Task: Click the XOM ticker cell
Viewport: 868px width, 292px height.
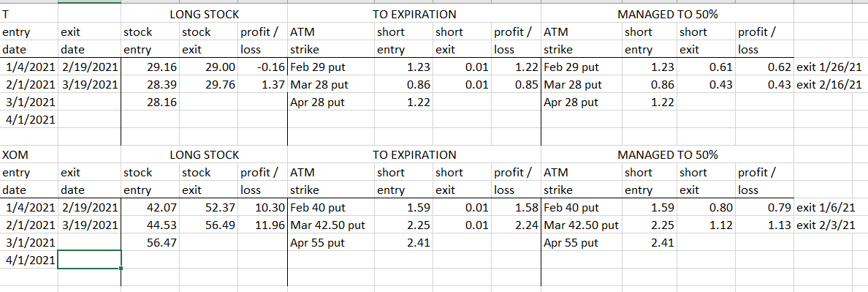Action: point(28,154)
